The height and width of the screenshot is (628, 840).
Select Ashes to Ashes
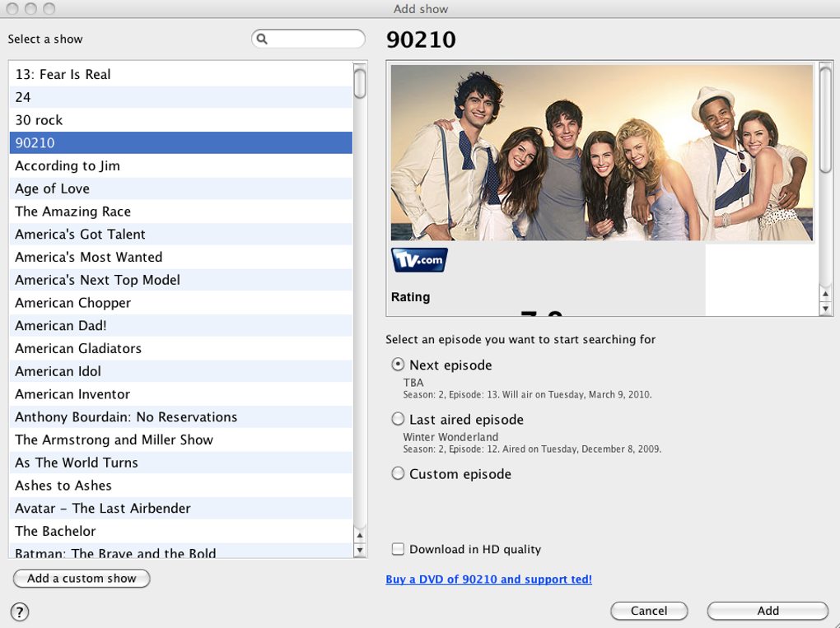(181, 486)
